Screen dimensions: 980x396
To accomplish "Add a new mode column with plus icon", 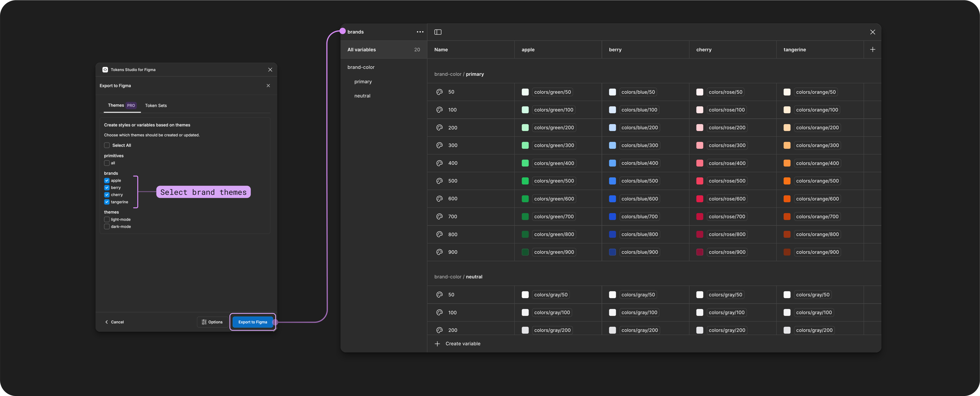I will (x=872, y=49).
